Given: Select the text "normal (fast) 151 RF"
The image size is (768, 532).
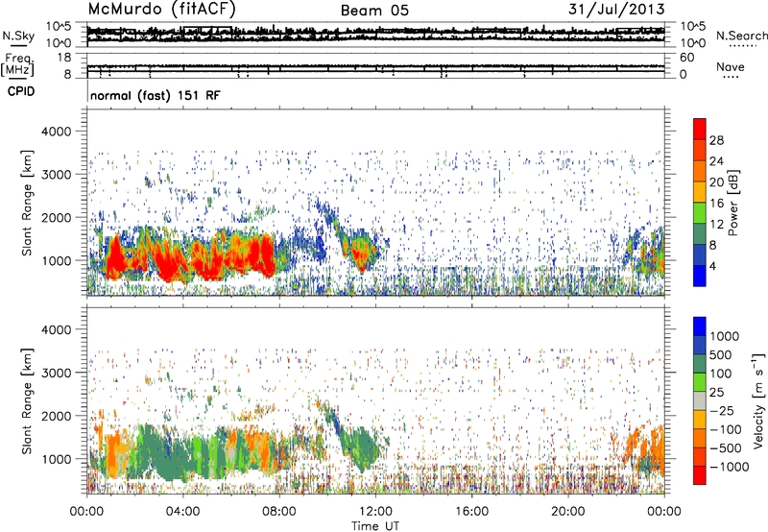Looking at the screenshot, I should click(156, 95).
